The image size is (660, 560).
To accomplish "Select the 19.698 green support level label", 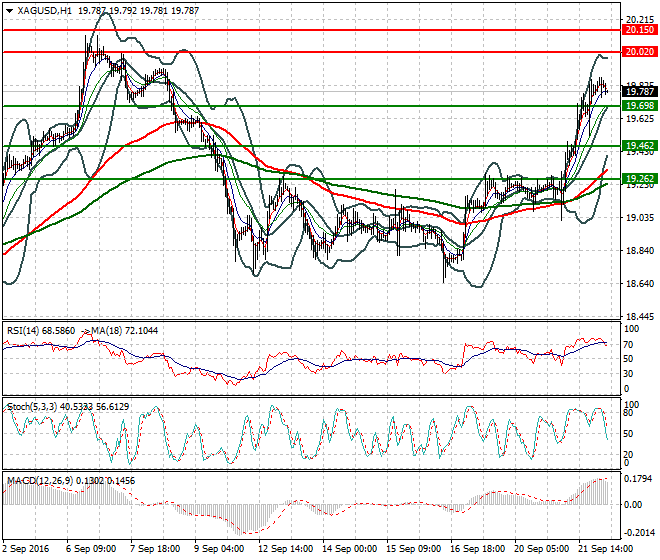I will tap(640, 106).
